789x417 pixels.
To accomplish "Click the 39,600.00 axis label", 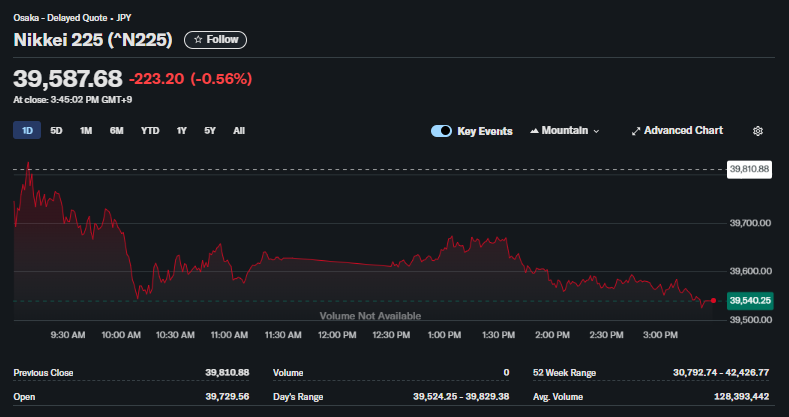I will click(x=750, y=271).
